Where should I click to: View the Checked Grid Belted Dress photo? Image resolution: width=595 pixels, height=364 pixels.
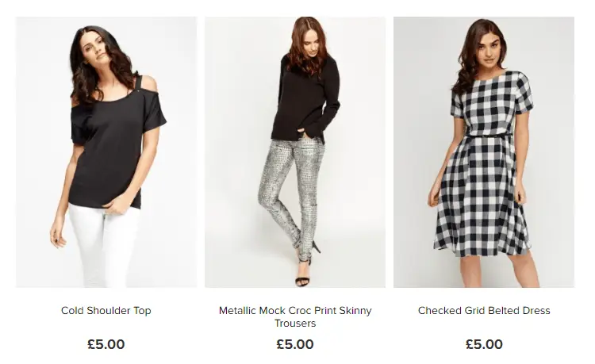483,152
